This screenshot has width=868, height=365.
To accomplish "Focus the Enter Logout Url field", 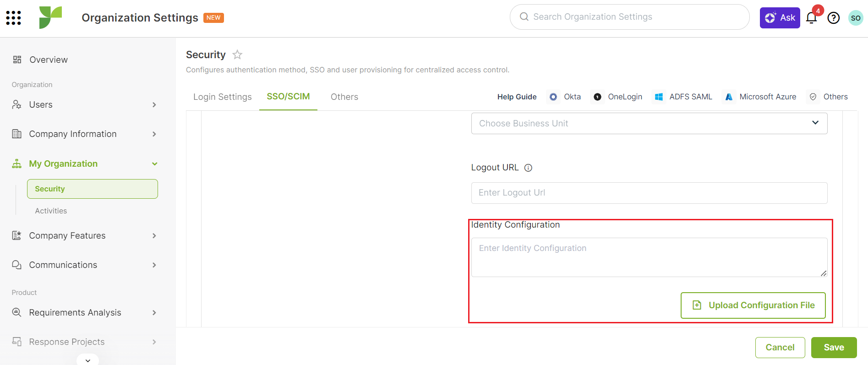I will tap(649, 193).
